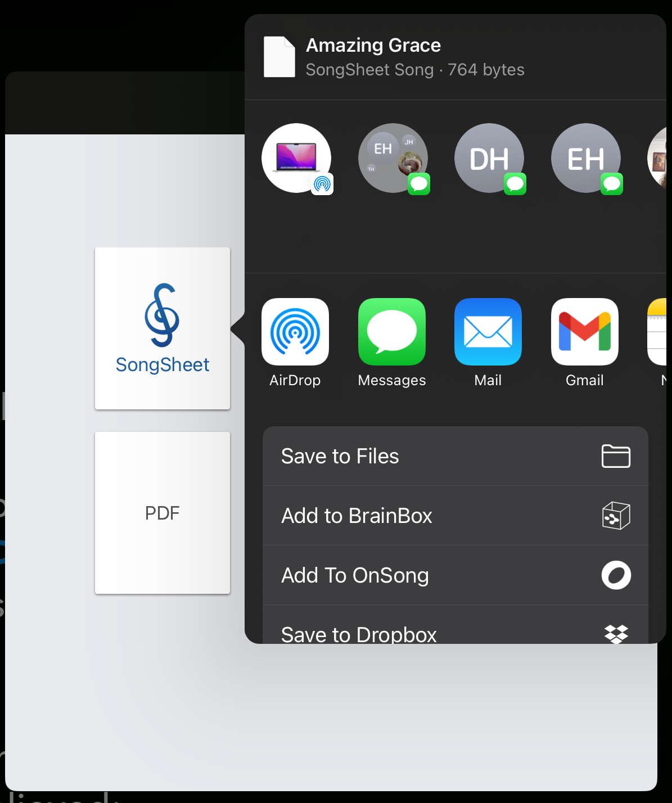Choose the SongSheet export format tile
Image resolution: width=672 pixels, height=803 pixels.
click(163, 328)
